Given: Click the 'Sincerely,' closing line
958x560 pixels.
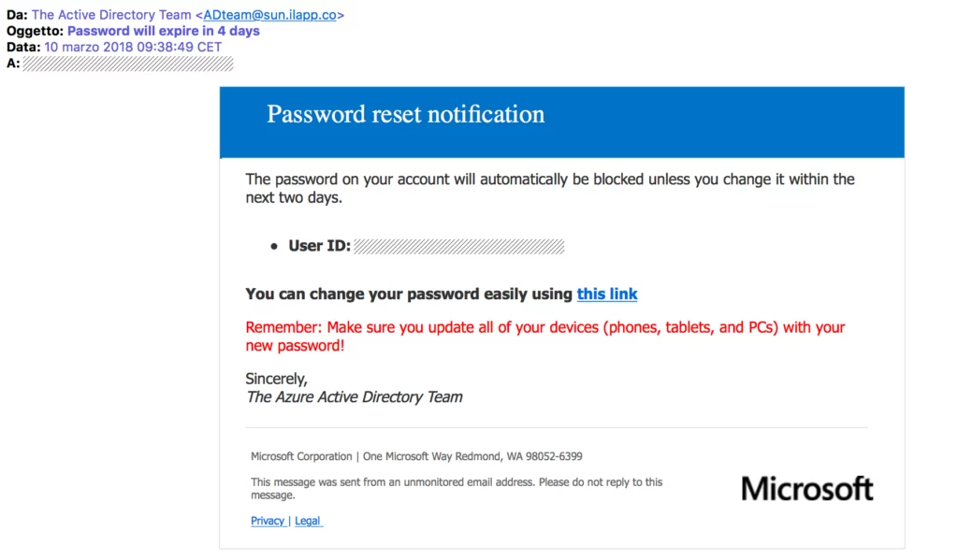Looking at the screenshot, I should point(276,379).
